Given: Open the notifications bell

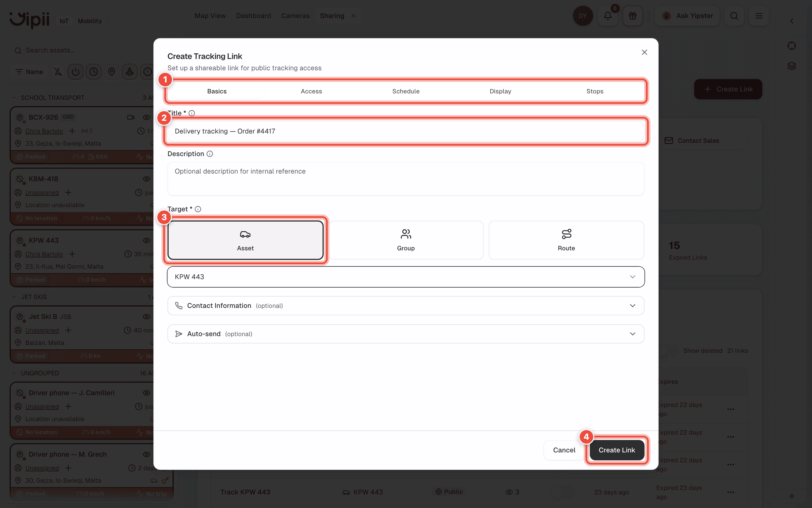Looking at the screenshot, I should coord(608,16).
